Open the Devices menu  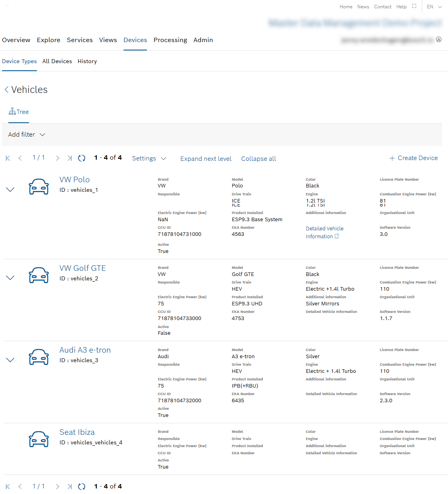(135, 40)
